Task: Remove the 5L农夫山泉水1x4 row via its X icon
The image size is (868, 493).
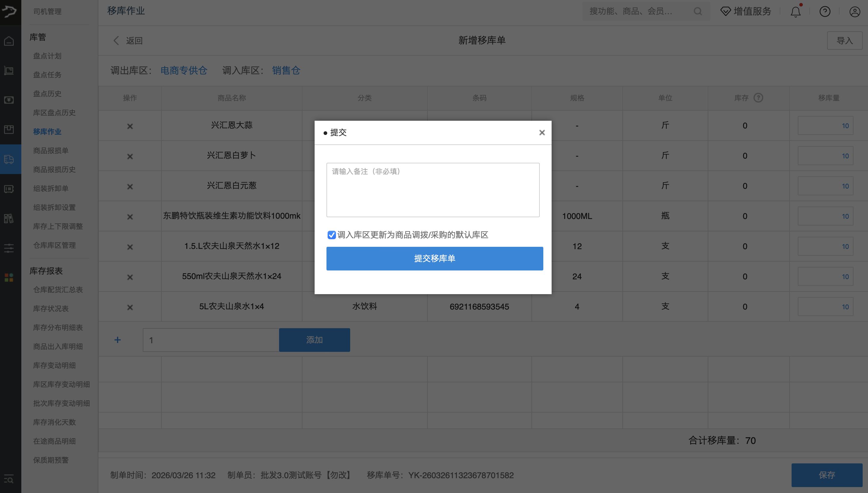Action: [130, 307]
